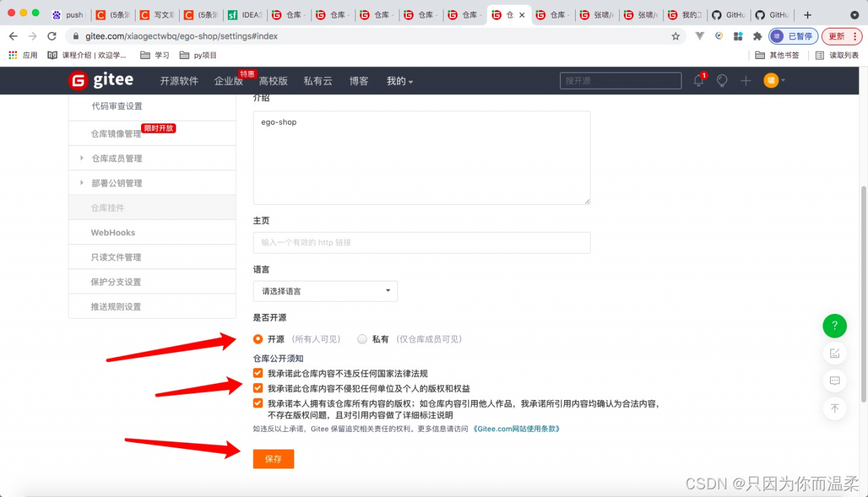The height and width of the screenshot is (497, 868).
Task: Open a new browser tab
Action: pyautogui.click(x=807, y=15)
